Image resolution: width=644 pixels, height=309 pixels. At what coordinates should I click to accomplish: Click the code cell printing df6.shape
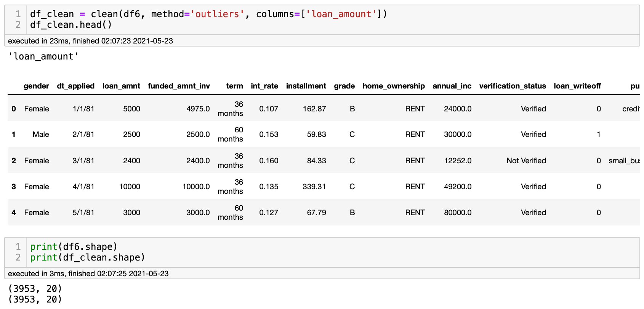pyautogui.click(x=74, y=247)
